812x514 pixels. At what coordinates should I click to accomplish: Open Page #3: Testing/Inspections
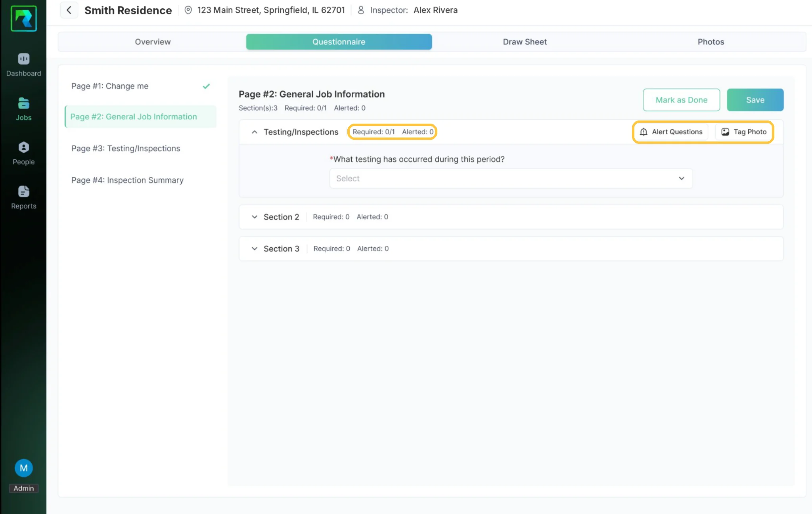141,148
